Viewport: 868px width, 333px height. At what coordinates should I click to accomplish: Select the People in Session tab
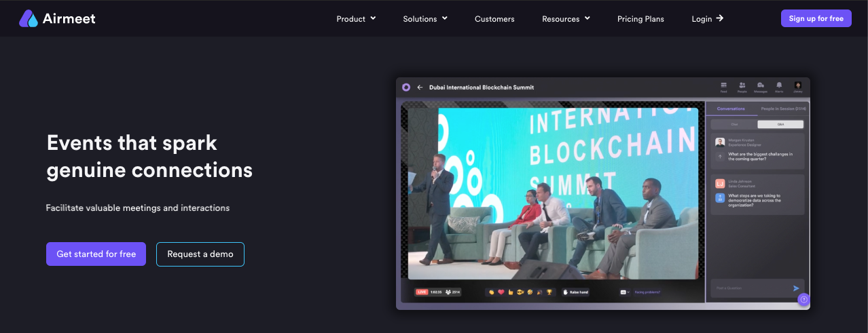pos(783,109)
